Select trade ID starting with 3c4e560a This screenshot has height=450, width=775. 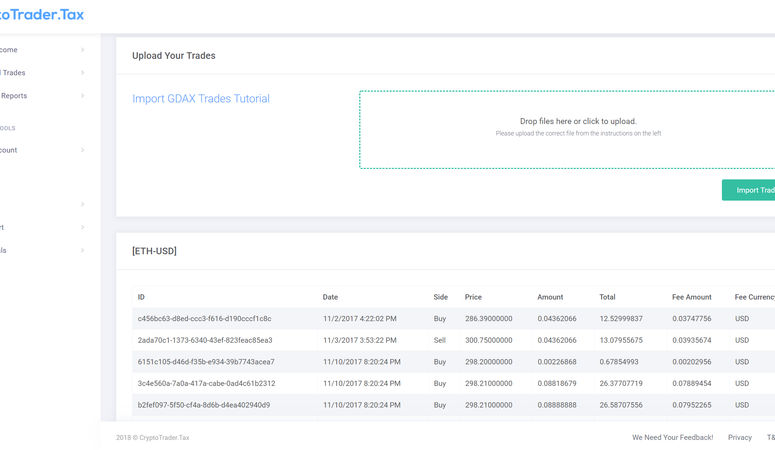[206, 383]
